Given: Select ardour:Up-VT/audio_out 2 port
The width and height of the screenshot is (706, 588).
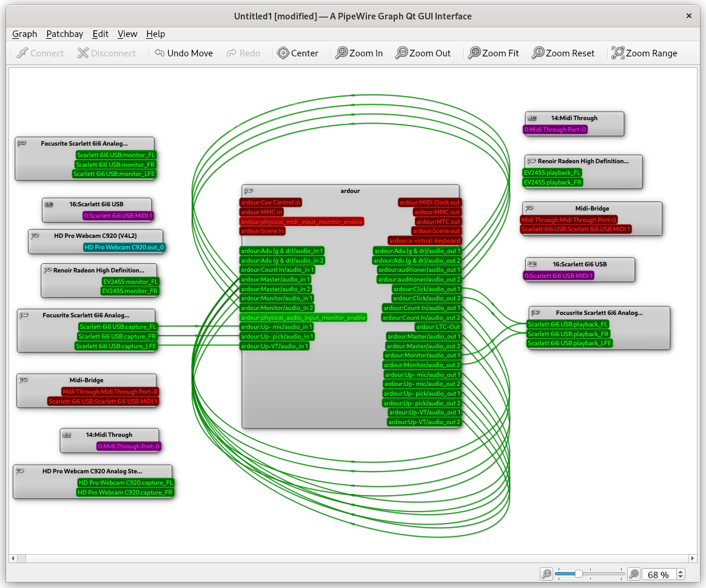Looking at the screenshot, I should (424, 422).
